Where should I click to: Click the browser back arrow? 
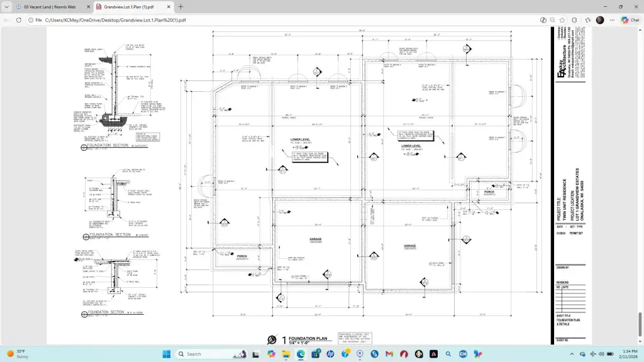(7, 20)
